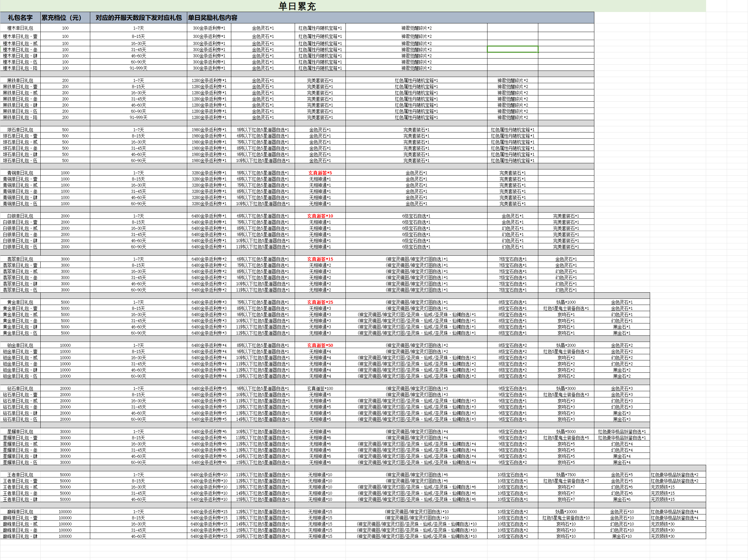Screen dimensions: 748x560
Task: Select 哀鸣石*7 in 王者单日礼包·贰 row
Action: click(x=566, y=487)
